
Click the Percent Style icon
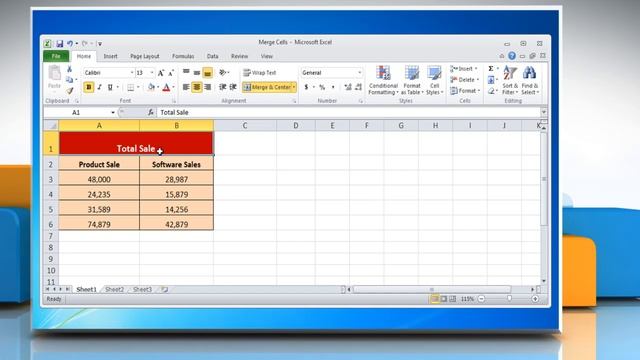click(x=322, y=87)
